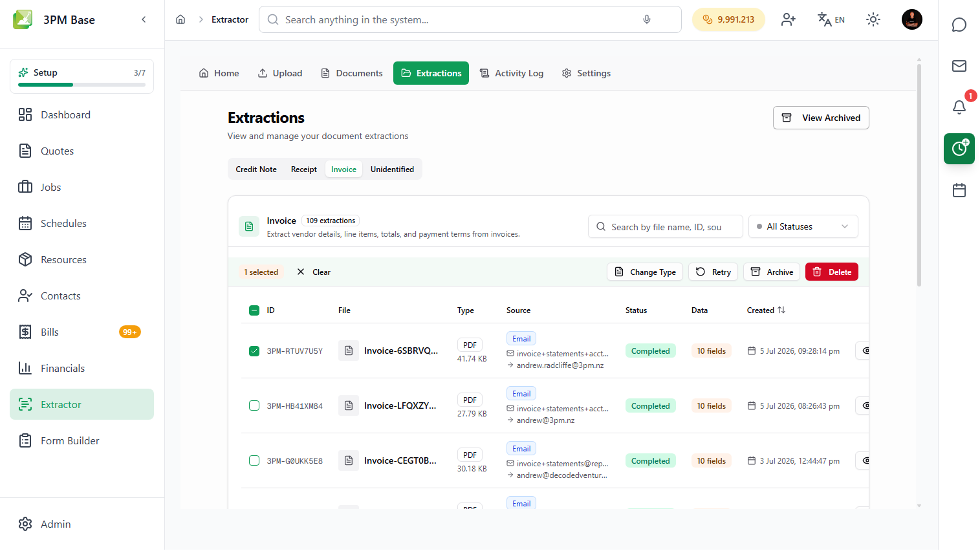Open Contacts in the sidebar
Viewport: 980px width, 551px height.
point(82,296)
